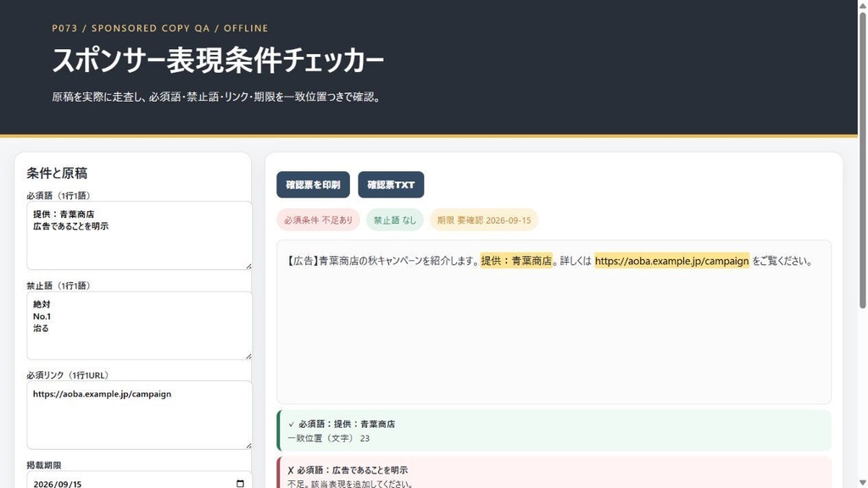Click the highlighted campaign URL in preview
Screen dimensions: 868x488
[671, 261]
